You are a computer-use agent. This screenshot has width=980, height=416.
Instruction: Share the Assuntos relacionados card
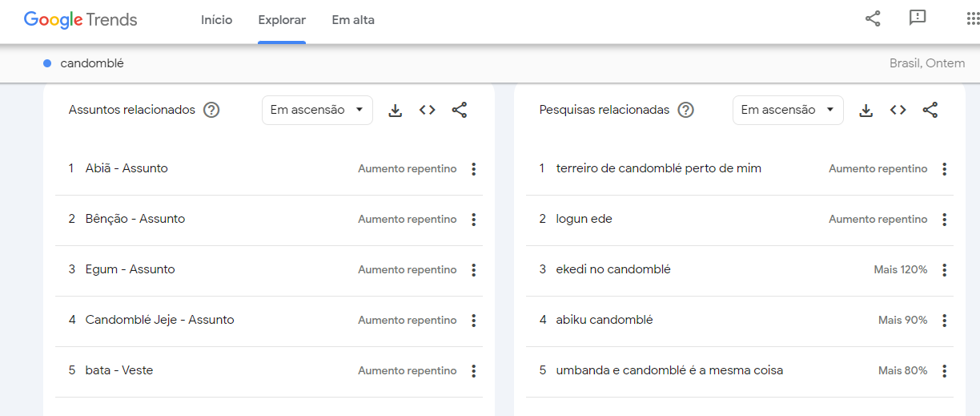click(460, 111)
